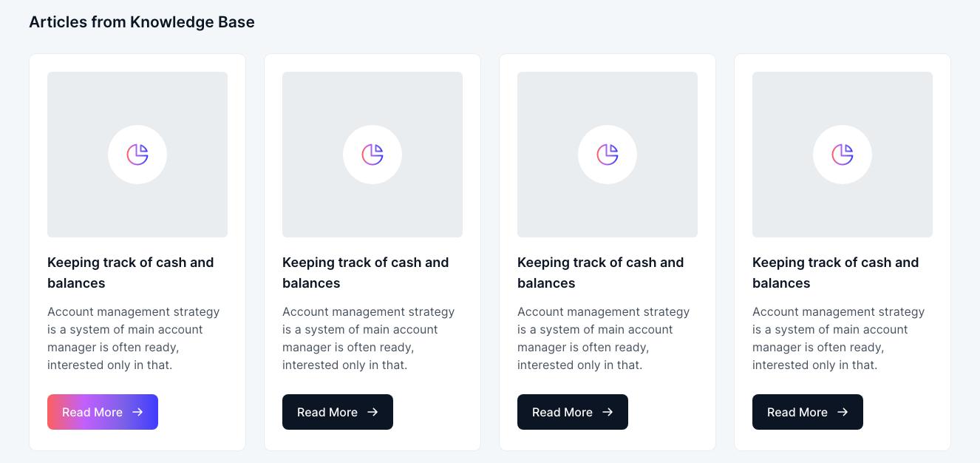Click the arrow icon on the last Read More button
Screen dimensions: 980x463
click(843, 412)
